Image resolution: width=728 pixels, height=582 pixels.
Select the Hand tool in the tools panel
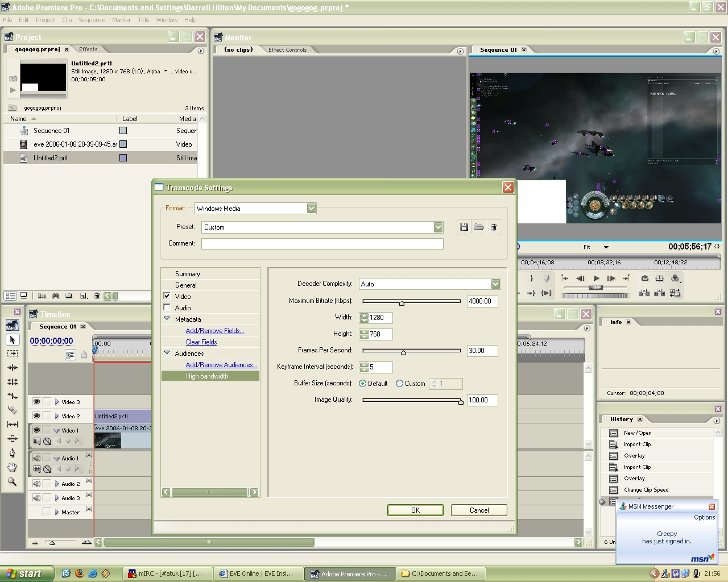pyautogui.click(x=12, y=467)
